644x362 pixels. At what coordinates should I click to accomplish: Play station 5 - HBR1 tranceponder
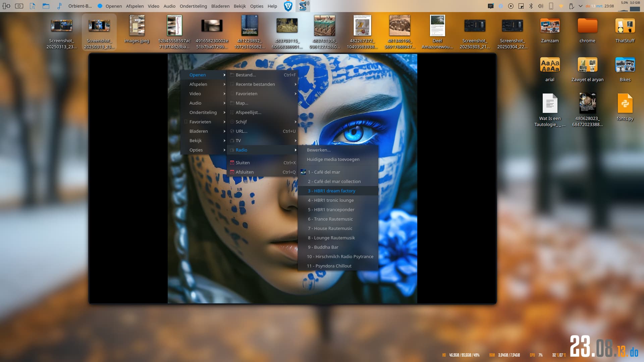click(338, 209)
